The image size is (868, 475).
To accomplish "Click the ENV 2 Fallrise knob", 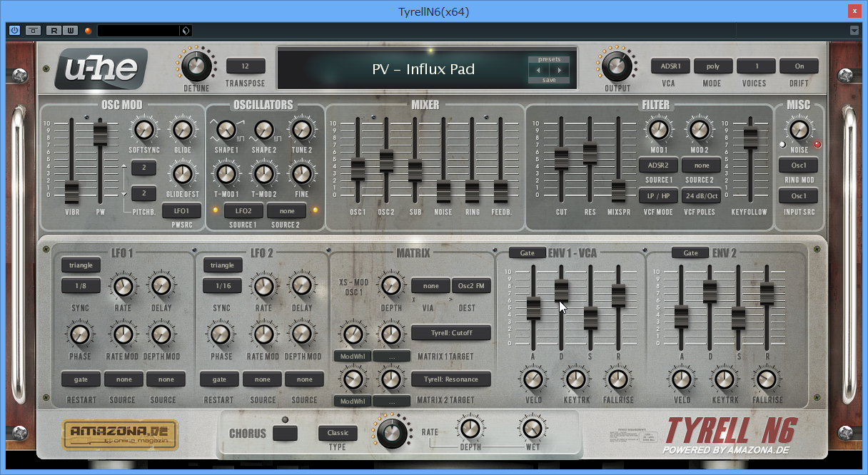I will click(x=767, y=379).
